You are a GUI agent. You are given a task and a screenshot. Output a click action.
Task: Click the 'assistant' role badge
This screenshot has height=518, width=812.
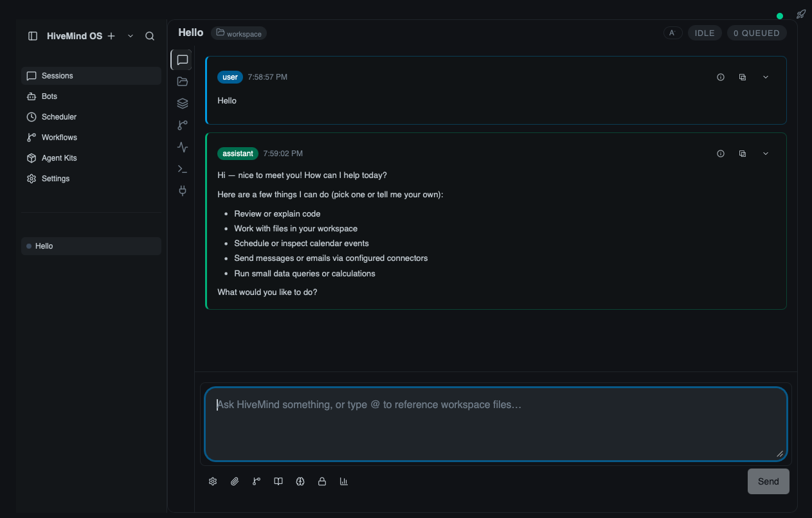tap(238, 154)
